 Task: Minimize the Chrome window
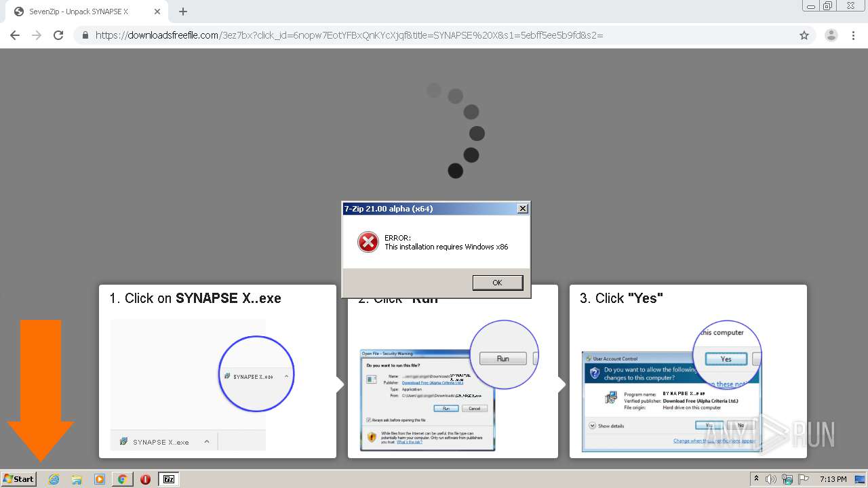(811, 6)
